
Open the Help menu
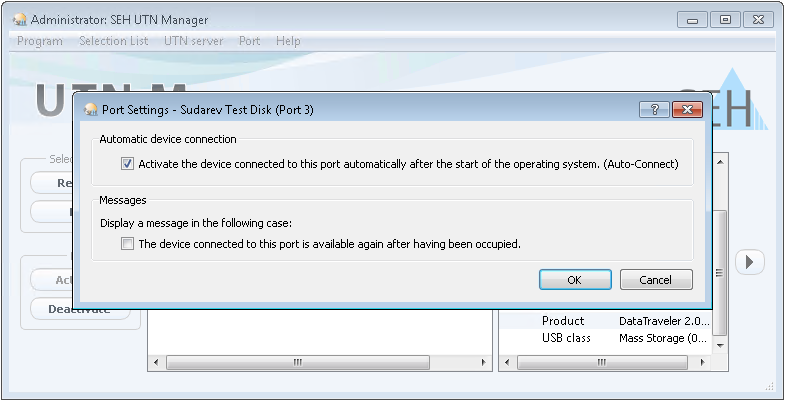tap(288, 41)
